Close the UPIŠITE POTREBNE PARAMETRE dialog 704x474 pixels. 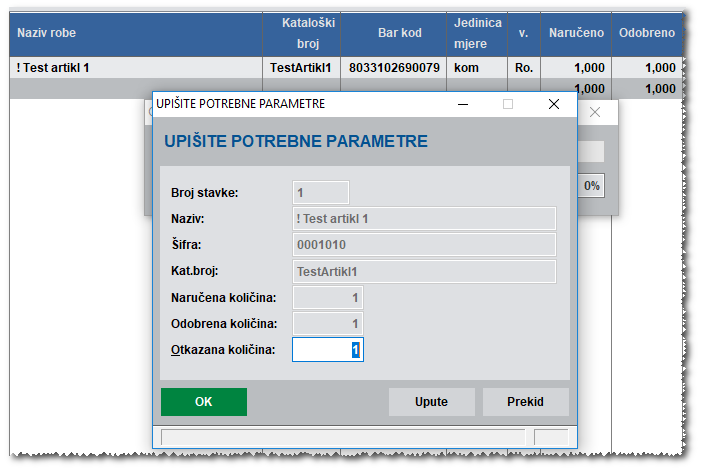click(554, 104)
